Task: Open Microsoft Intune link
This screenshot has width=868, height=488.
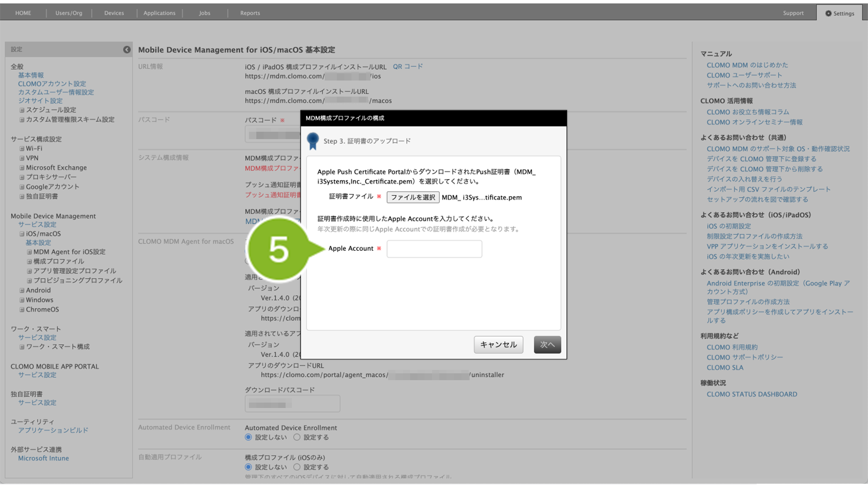Action: pyautogui.click(x=43, y=459)
